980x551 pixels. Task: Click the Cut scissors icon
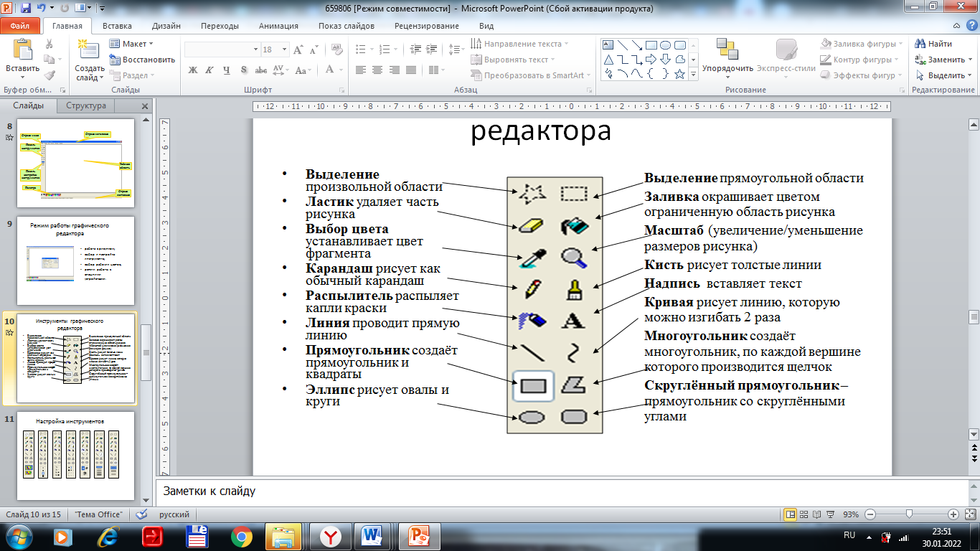(50, 44)
